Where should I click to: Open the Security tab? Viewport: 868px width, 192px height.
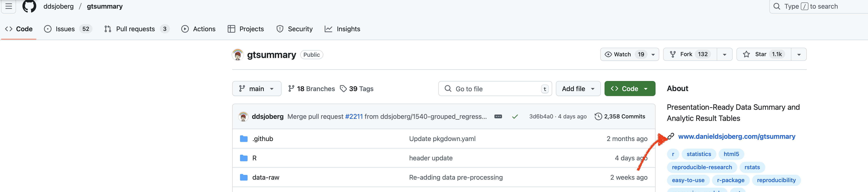click(294, 29)
